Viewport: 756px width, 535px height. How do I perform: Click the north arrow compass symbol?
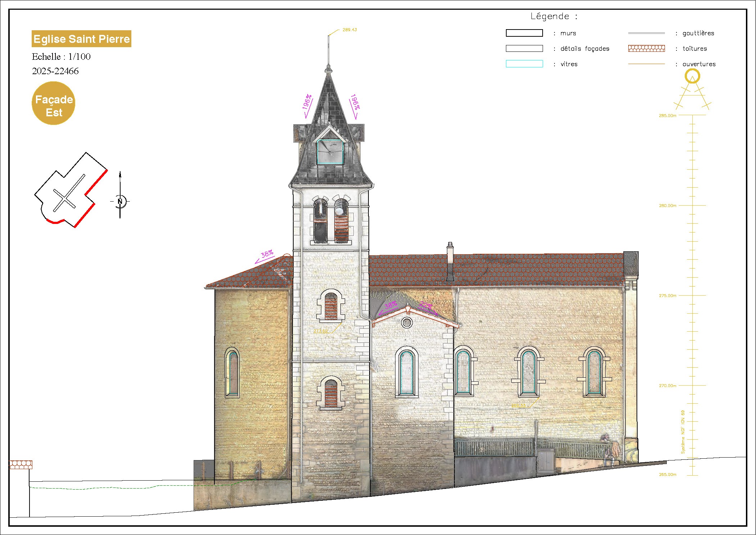click(x=120, y=201)
